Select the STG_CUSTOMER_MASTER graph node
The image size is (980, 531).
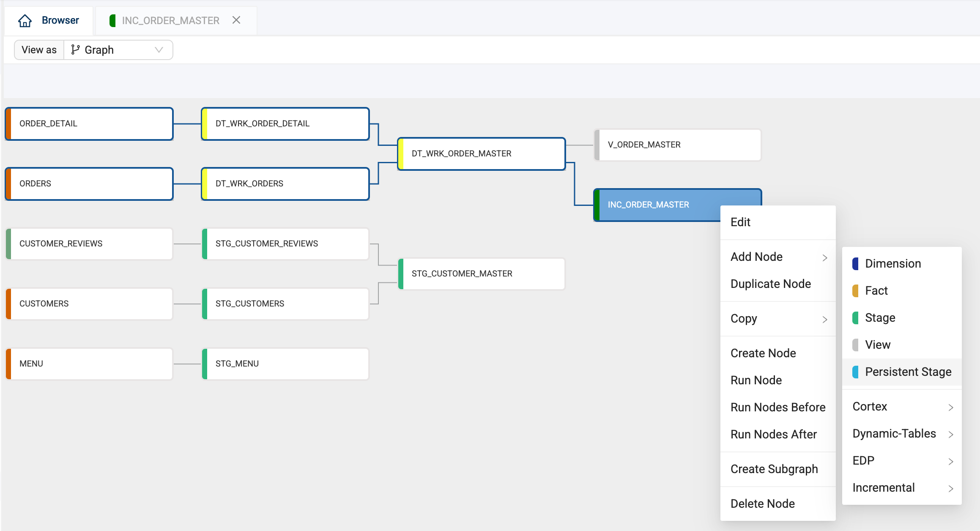(x=481, y=274)
